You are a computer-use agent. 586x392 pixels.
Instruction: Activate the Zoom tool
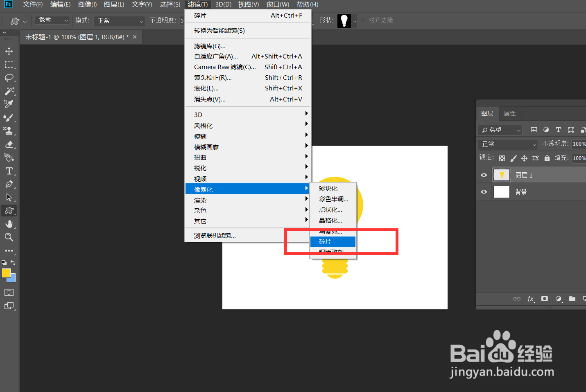click(9, 237)
